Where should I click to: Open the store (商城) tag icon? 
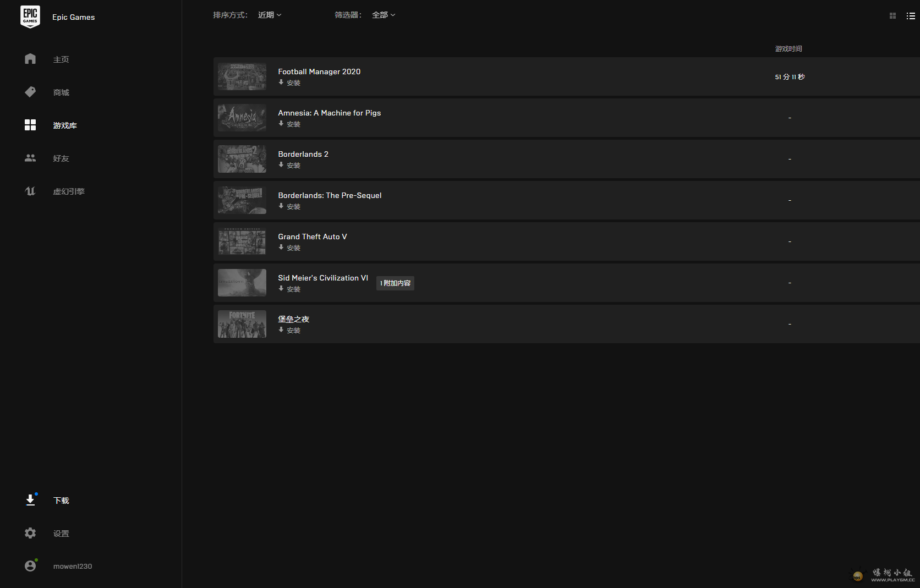30,92
